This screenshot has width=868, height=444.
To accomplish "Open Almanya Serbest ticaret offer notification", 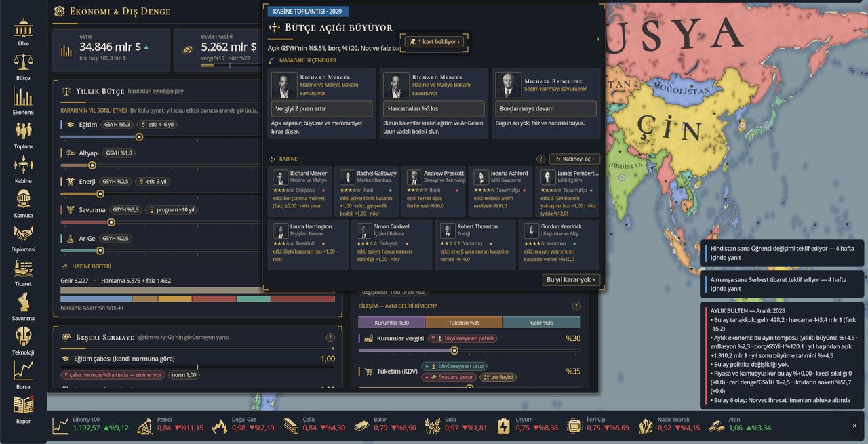I will click(x=782, y=284).
